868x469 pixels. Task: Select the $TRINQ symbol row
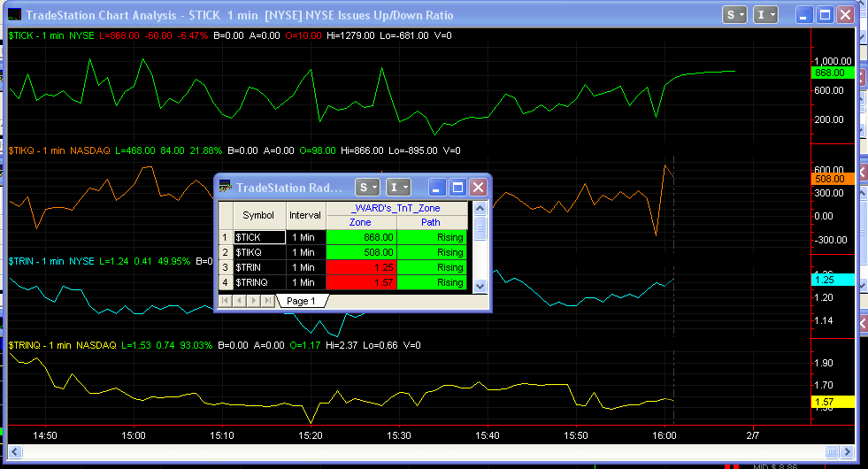tap(259, 282)
